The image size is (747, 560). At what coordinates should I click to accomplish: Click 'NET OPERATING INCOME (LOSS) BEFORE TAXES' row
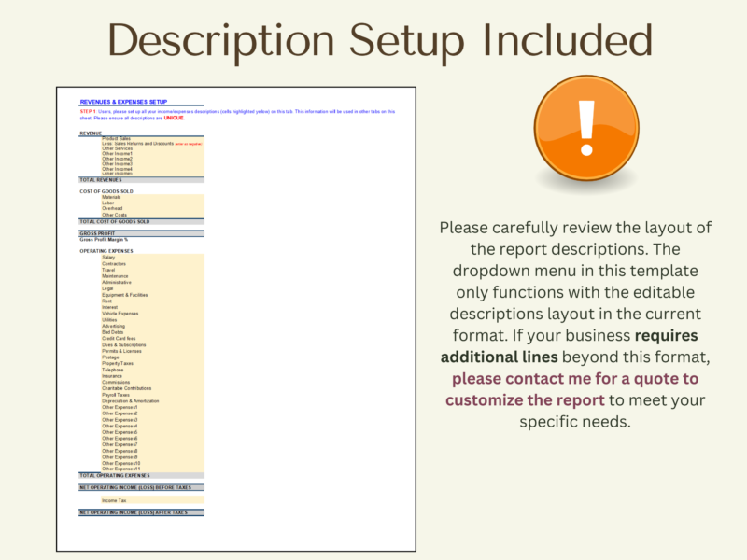[x=142, y=487]
